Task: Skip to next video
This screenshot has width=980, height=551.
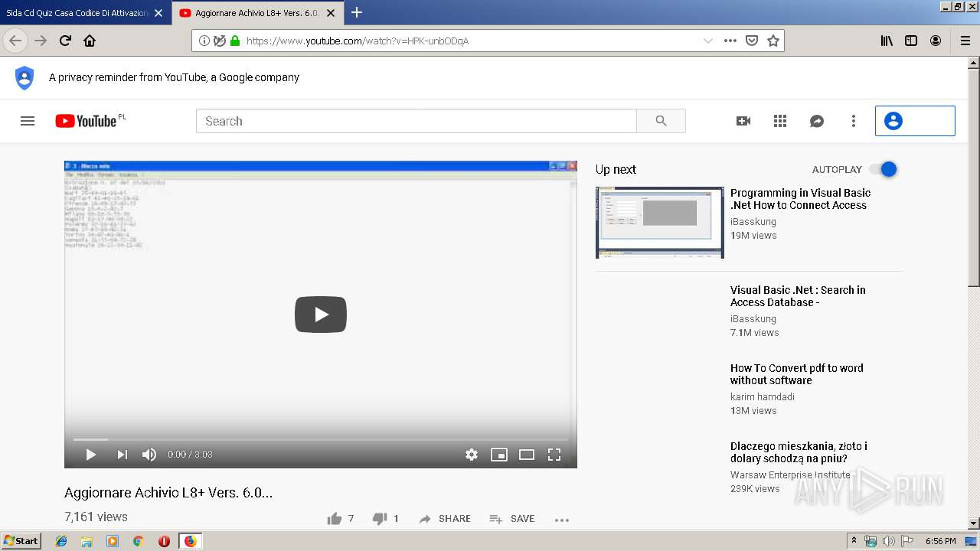Action: pos(122,455)
